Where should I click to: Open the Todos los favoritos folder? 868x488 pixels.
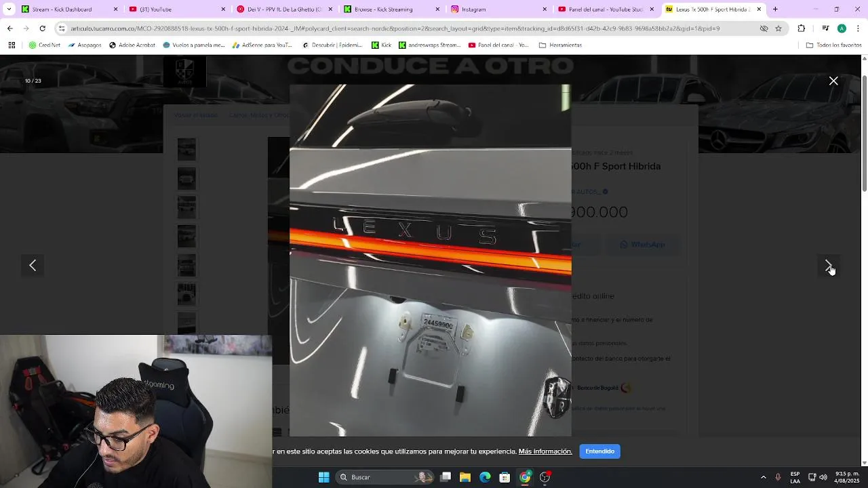833,45
